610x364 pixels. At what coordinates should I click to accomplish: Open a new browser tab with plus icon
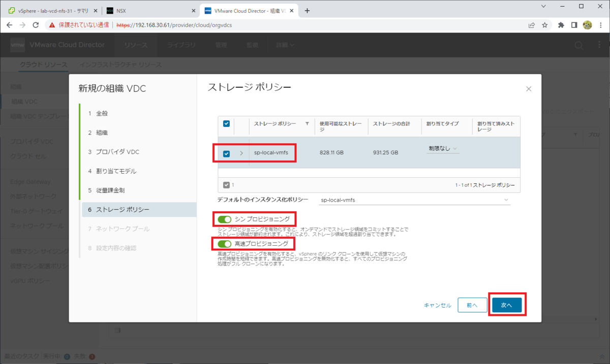click(307, 10)
